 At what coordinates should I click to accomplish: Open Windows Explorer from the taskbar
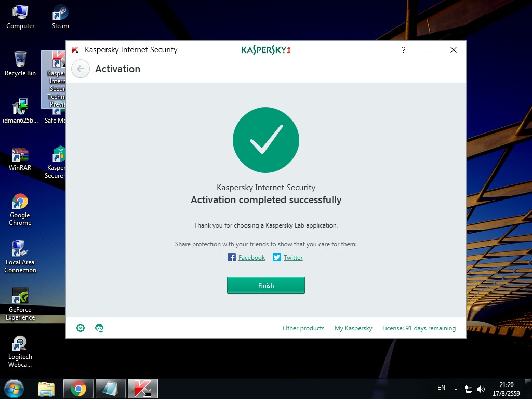coord(46,389)
